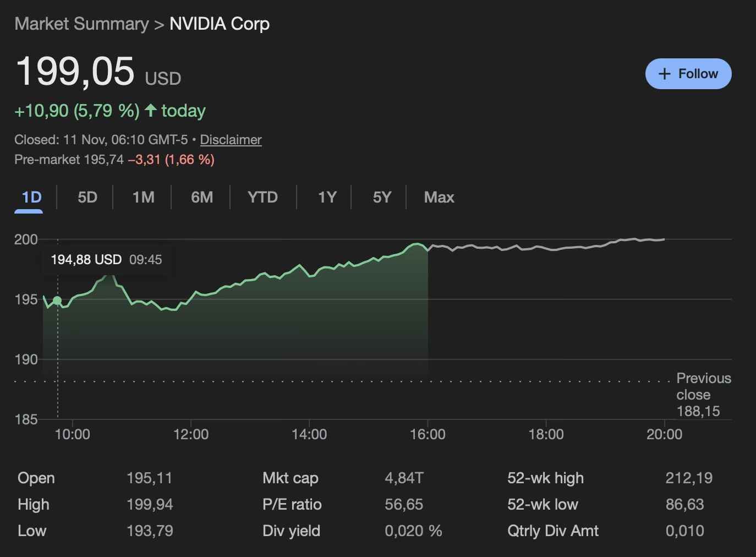Click the 52-wk high value 212,19
Image resolution: width=756 pixels, height=557 pixels.
689,478
